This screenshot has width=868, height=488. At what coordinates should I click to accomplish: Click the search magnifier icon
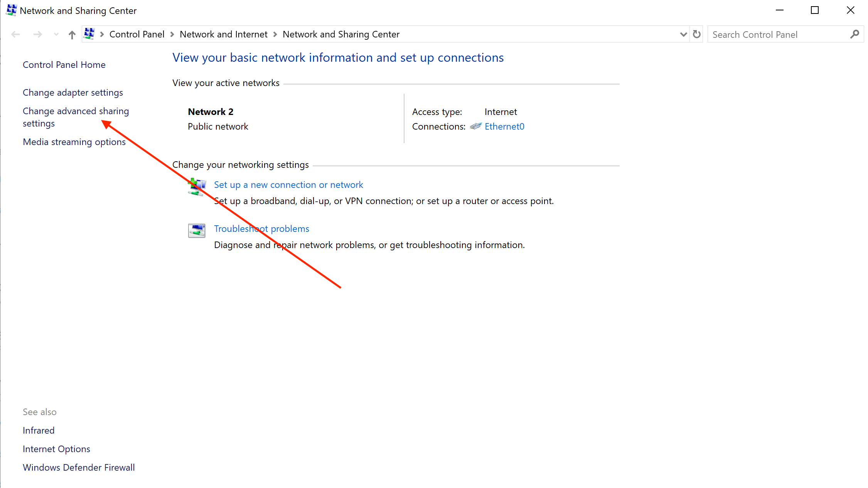[x=855, y=34]
